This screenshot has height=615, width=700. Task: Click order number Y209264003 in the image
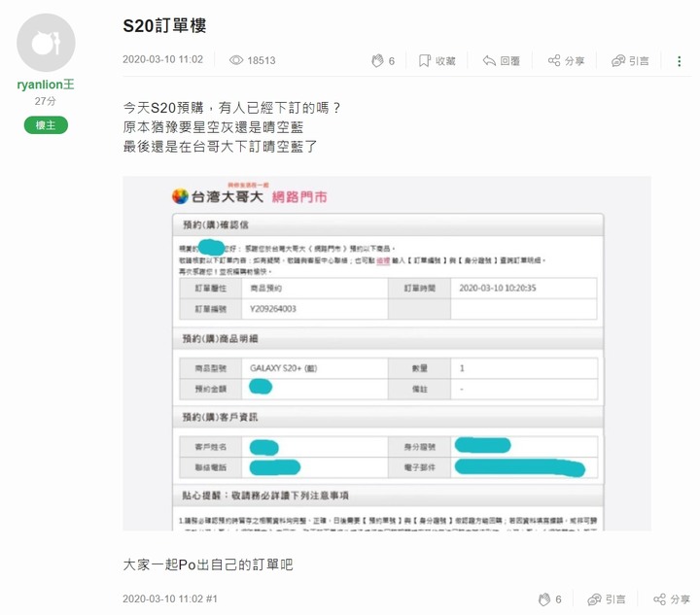[273, 309]
